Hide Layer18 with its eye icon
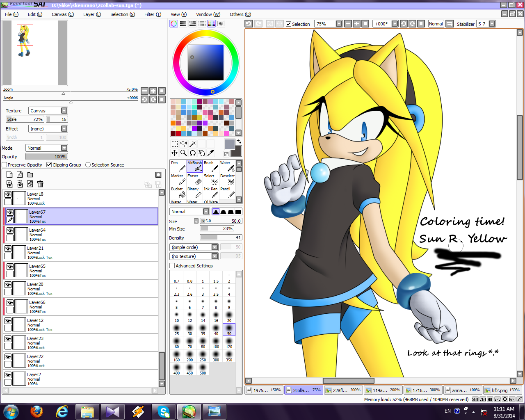Image resolution: width=525 pixels, height=420 pixels. pos(8,194)
